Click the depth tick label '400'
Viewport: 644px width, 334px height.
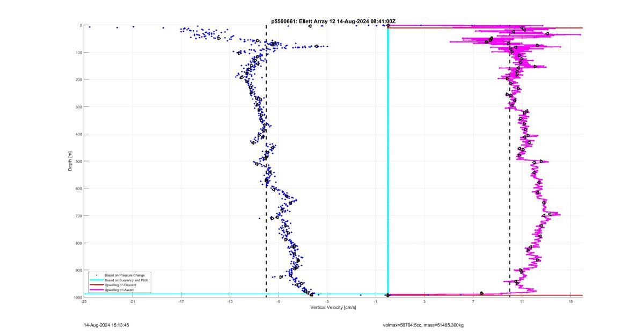pyautogui.click(x=78, y=134)
